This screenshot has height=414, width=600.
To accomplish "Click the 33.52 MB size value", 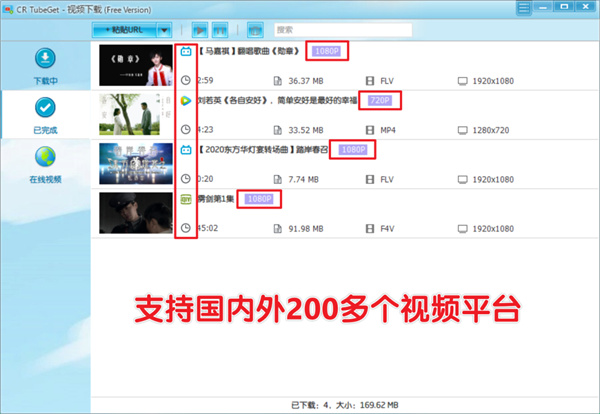I will tap(306, 130).
